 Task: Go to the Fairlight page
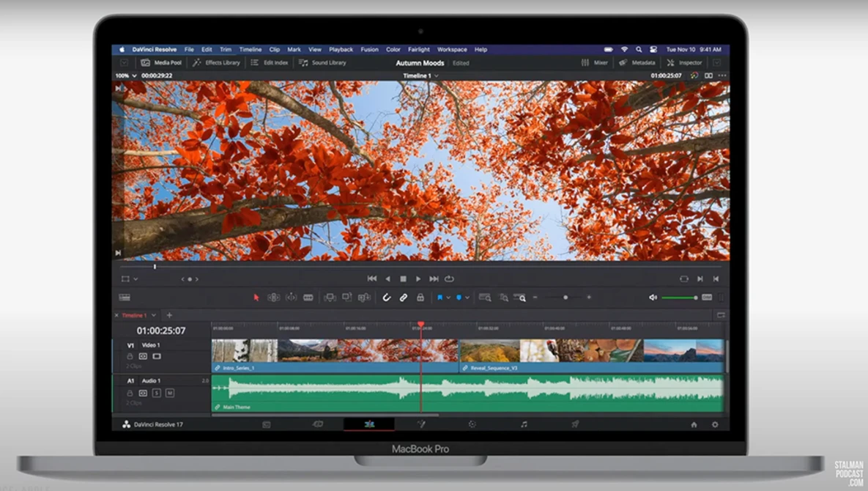point(524,424)
